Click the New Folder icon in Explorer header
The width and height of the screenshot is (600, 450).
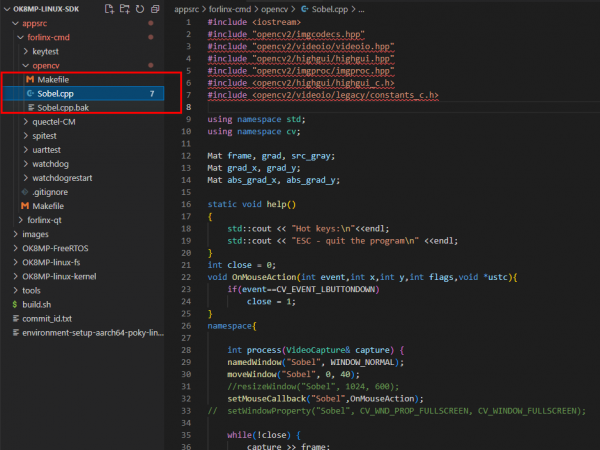[123, 8]
